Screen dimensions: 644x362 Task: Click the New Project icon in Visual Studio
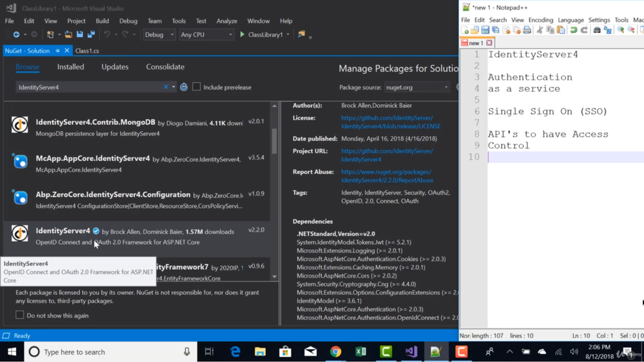click(x=50, y=35)
